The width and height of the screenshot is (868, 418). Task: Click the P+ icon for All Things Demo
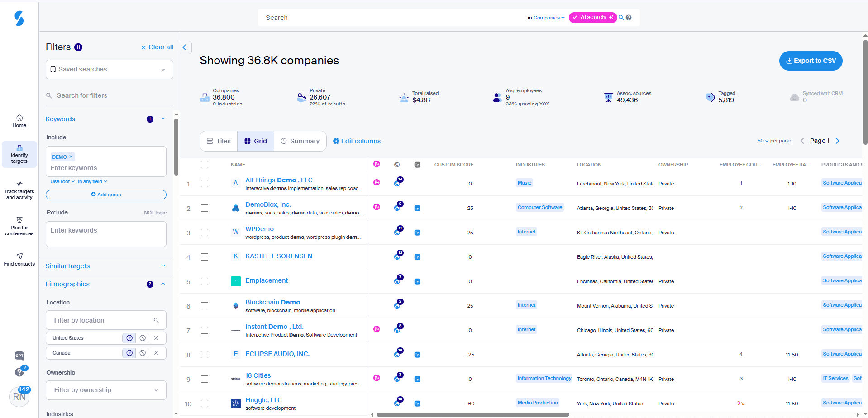377,182
